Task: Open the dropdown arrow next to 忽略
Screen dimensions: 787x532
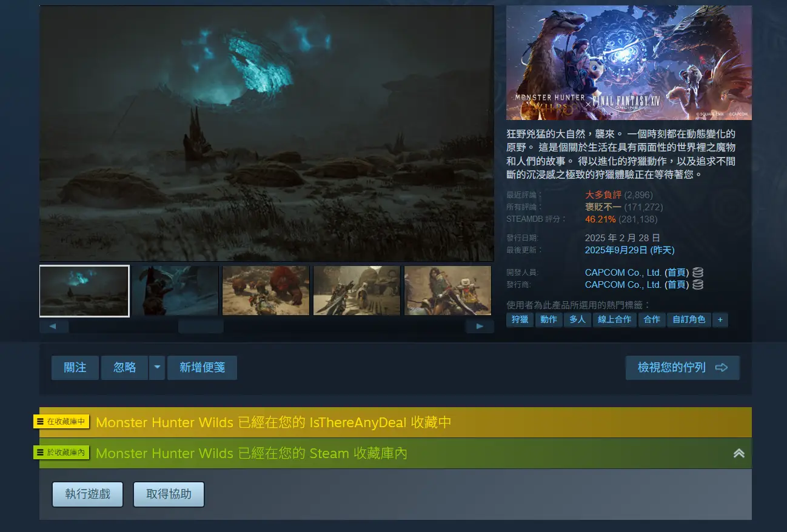Action: click(x=157, y=368)
